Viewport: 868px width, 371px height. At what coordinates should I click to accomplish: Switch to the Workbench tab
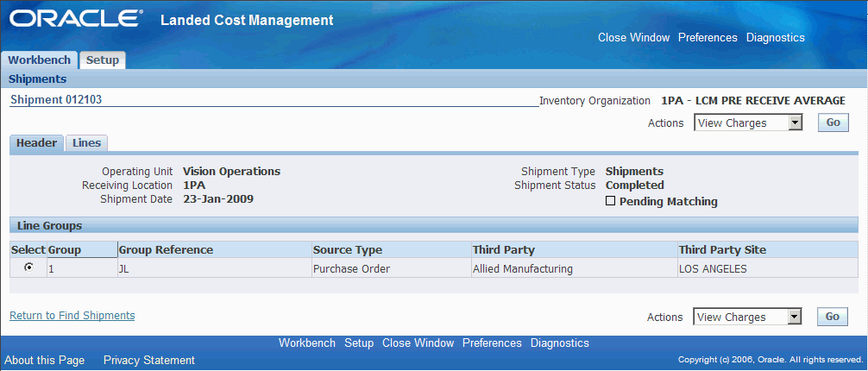click(x=40, y=60)
